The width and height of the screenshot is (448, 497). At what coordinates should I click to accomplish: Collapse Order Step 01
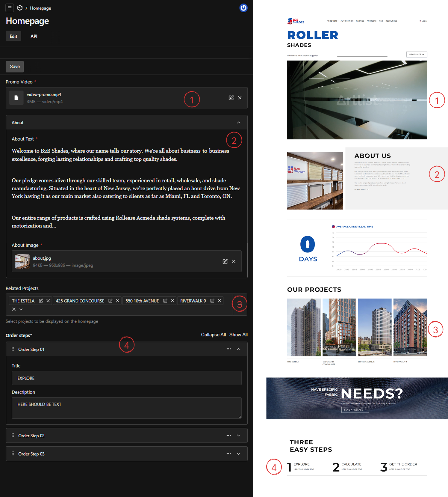[239, 349]
